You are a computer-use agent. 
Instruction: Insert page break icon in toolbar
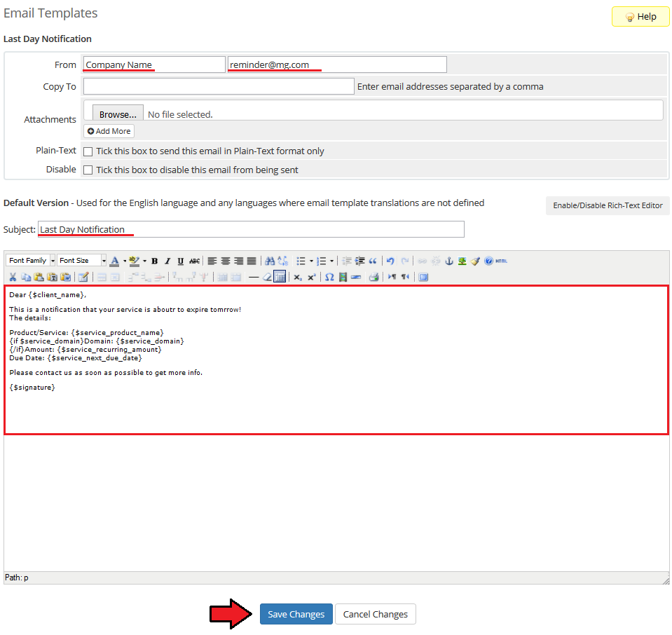pos(356,278)
